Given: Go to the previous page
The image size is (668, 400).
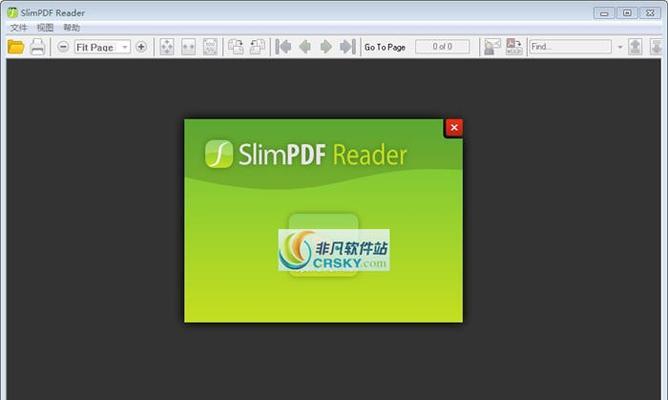Looking at the screenshot, I should point(305,46).
